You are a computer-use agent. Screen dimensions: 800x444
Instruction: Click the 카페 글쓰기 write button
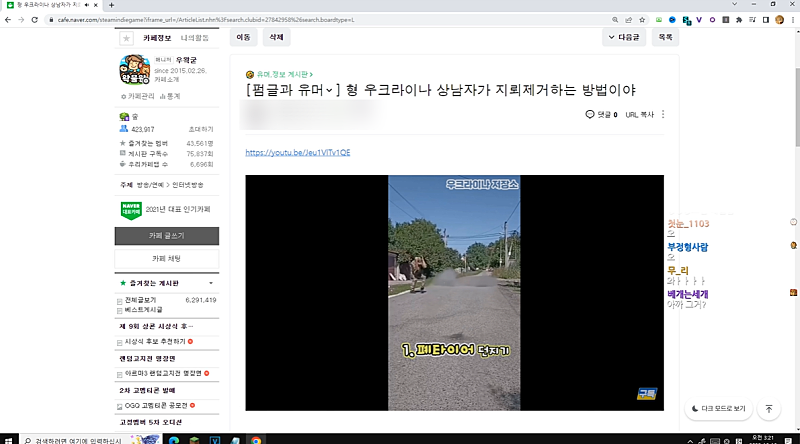pos(166,235)
